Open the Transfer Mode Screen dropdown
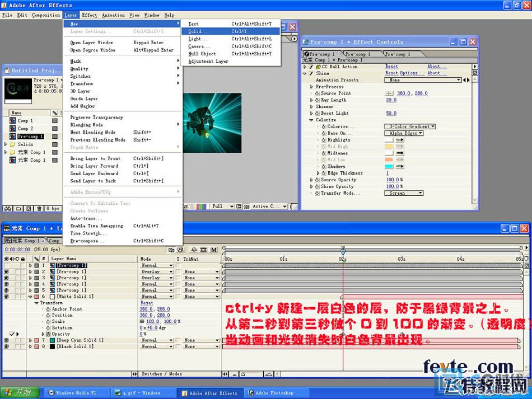Viewport: 532px width, 399px height. coord(404,193)
